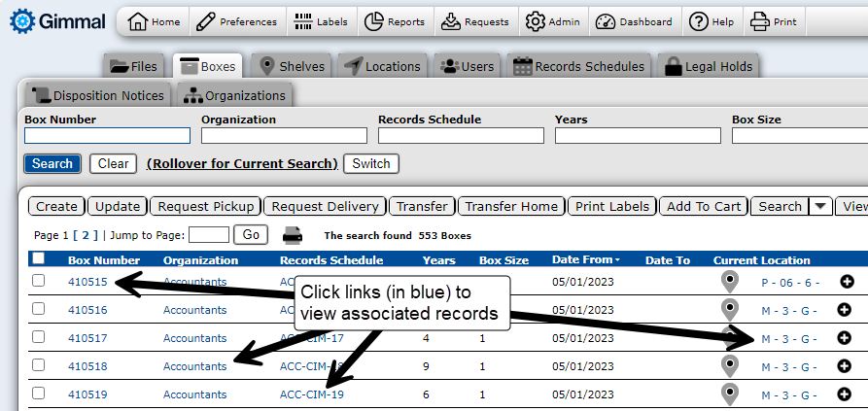868x411 pixels.
Task: Open the Dashboard gauge toolbar item
Action: [x=635, y=21]
